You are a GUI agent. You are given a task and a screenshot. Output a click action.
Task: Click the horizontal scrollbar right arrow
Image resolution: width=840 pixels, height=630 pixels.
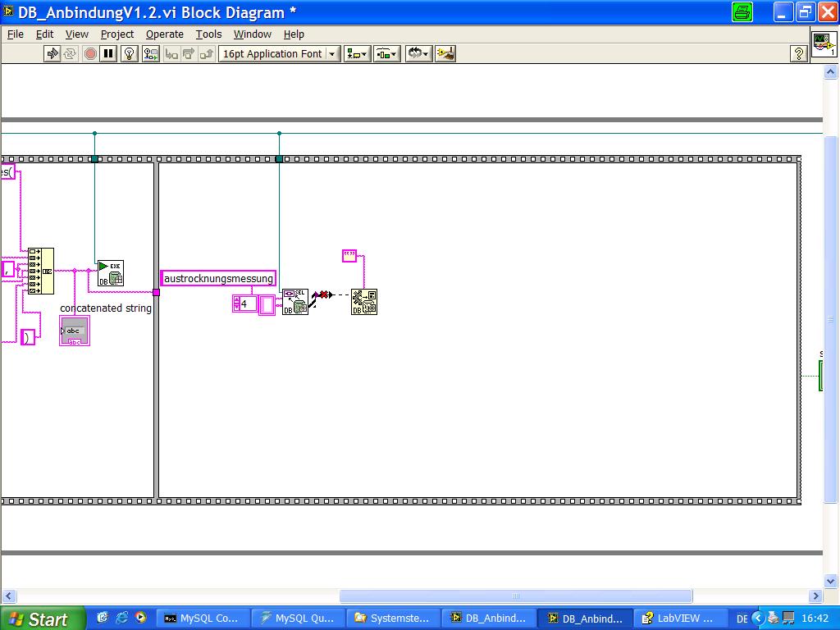pyautogui.click(x=815, y=596)
